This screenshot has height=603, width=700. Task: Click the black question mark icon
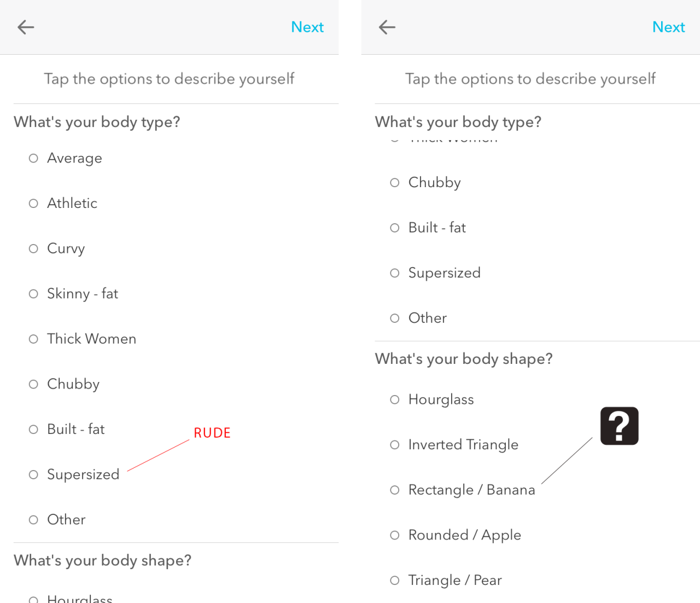[619, 426]
